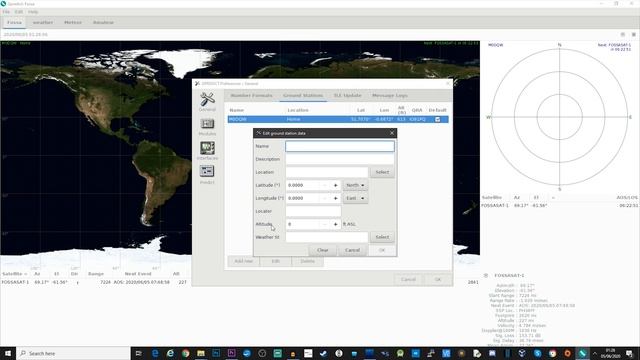Click the latitude value field
640x360 pixels.
coord(303,185)
